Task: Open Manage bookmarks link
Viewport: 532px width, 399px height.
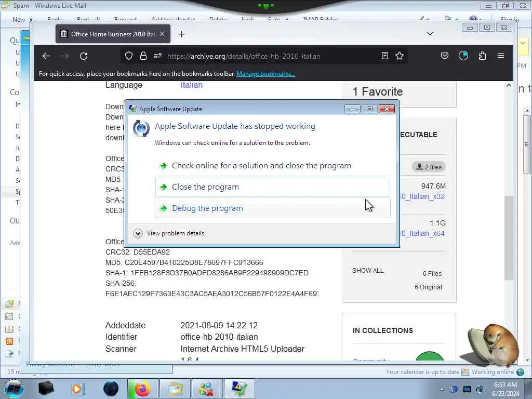Action: [265, 74]
